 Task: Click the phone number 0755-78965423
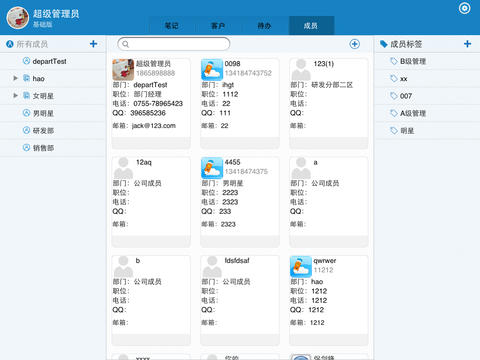coord(158,103)
